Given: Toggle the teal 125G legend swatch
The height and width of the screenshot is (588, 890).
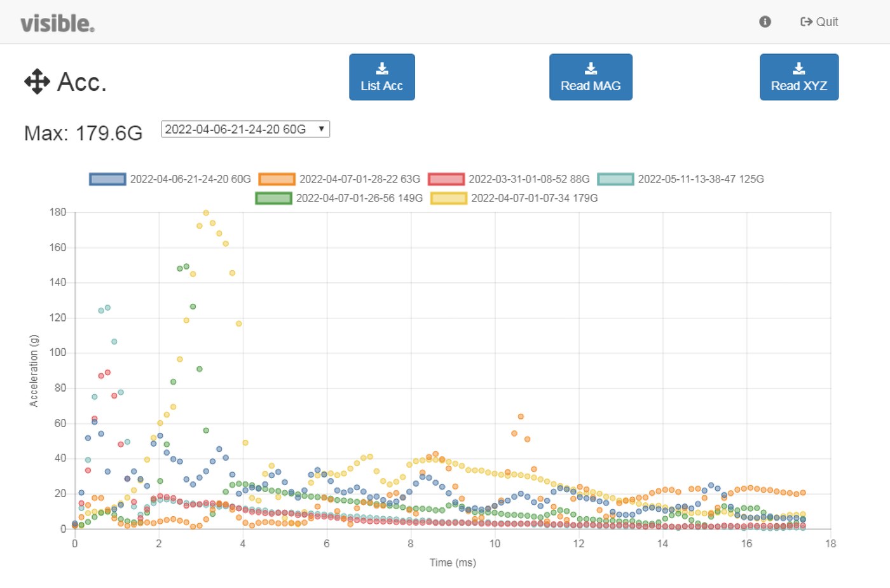Looking at the screenshot, I should 615,179.
